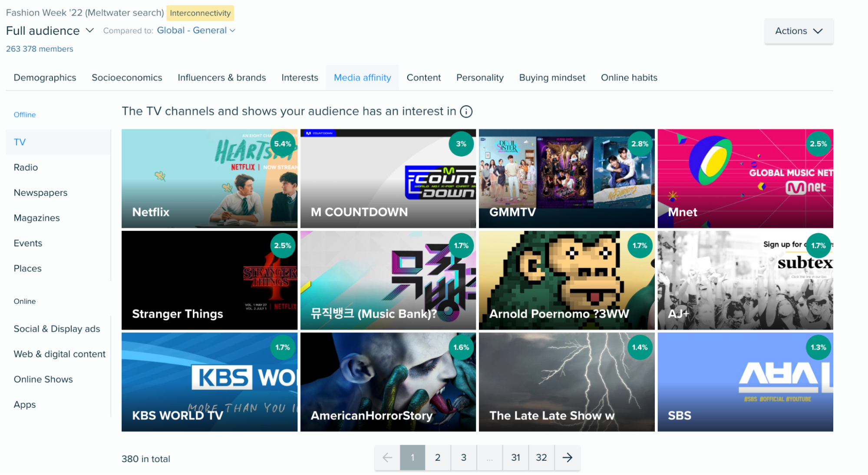Click the 3% badge on M COUNTDOWN
The image size is (868, 475).
pyautogui.click(x=461, y=144)
